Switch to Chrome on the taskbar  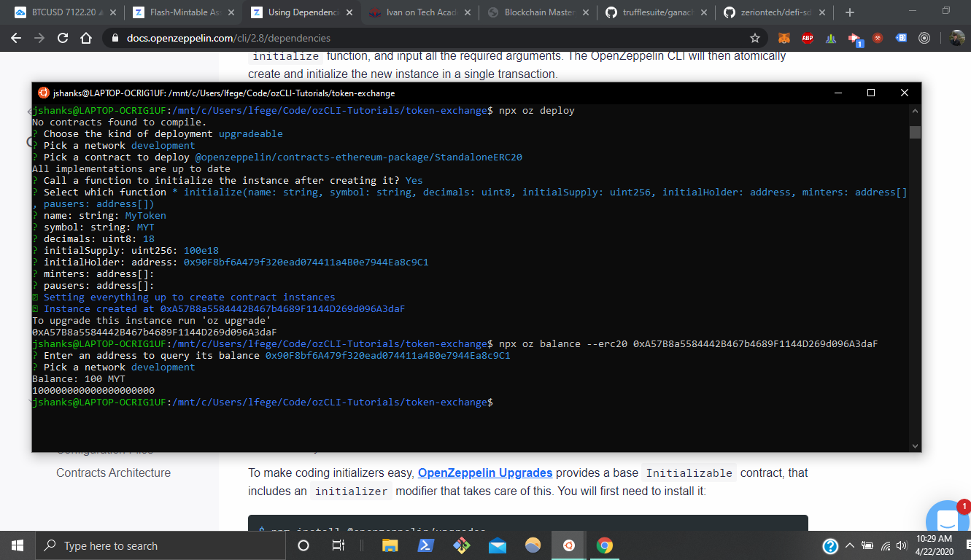pyautogui.click(x=604, y=545)
